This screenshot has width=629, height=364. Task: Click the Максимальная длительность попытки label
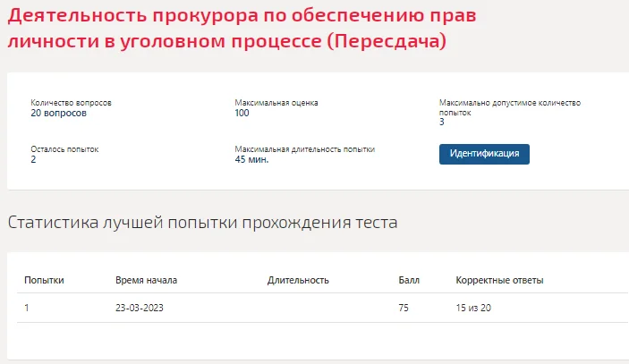305,149
